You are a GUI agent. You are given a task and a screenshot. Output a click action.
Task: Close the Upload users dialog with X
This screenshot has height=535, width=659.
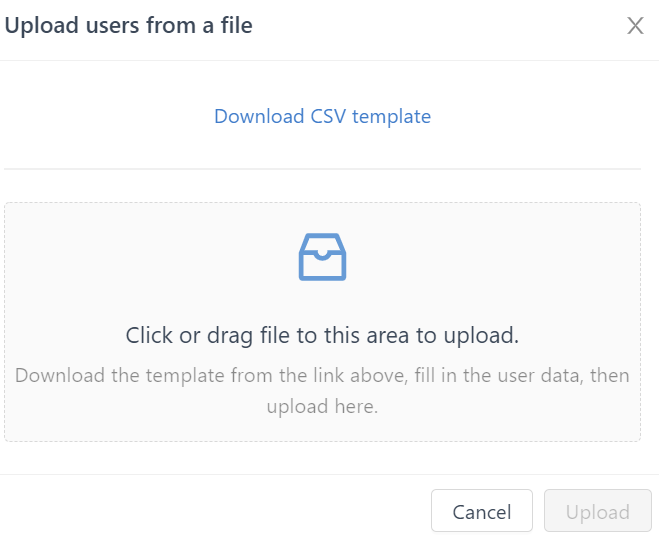click(635, 26)
